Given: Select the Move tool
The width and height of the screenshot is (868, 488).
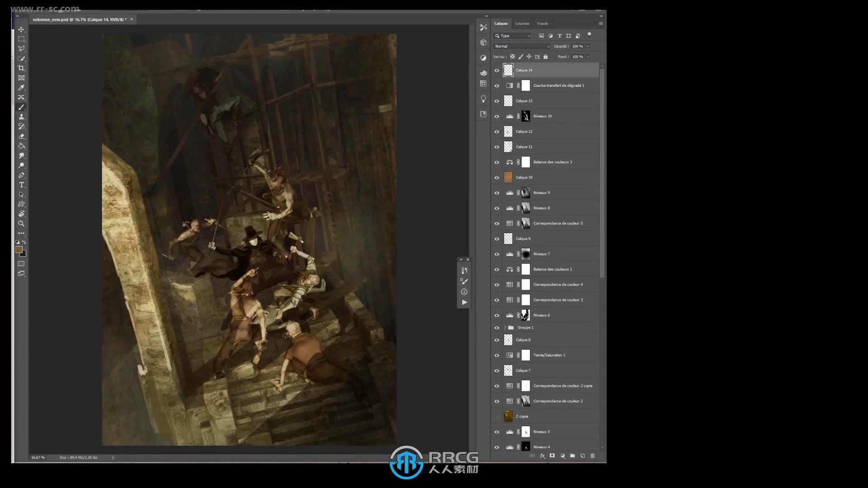Looking at the screenshot, I should point(21,29).
